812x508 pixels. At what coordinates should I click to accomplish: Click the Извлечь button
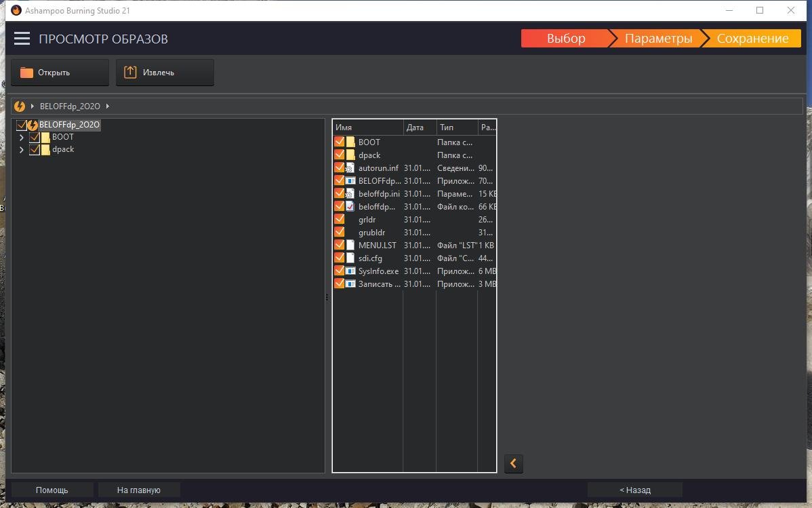coord(165,73)
